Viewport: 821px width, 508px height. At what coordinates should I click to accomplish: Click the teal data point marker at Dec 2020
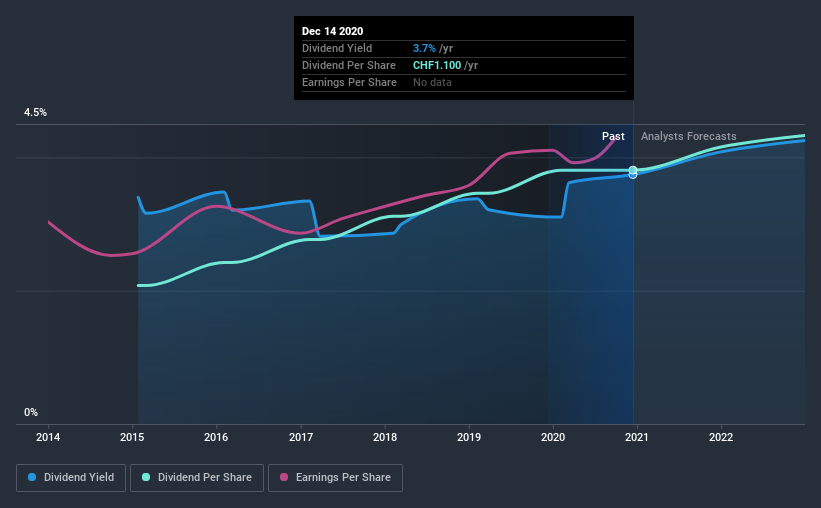633,170
